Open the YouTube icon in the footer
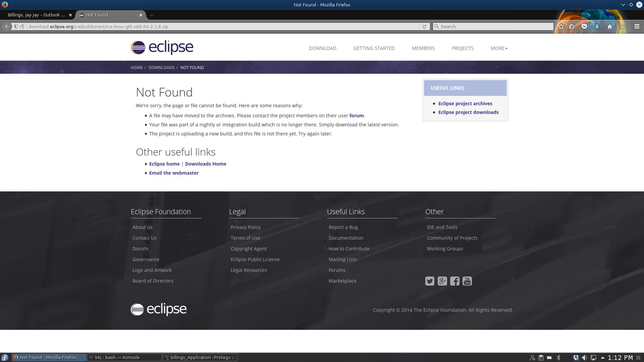The width and height of the screenshot is (644, 362). click(467, 281)
